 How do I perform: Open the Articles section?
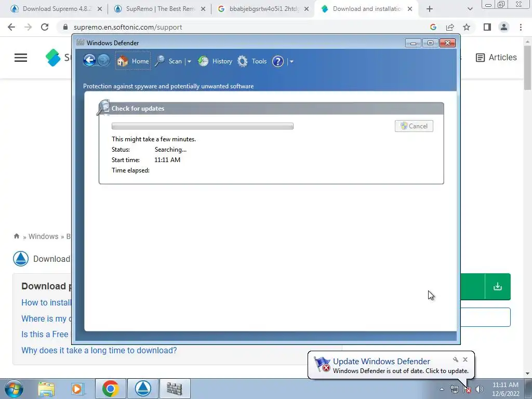[496, 57]
